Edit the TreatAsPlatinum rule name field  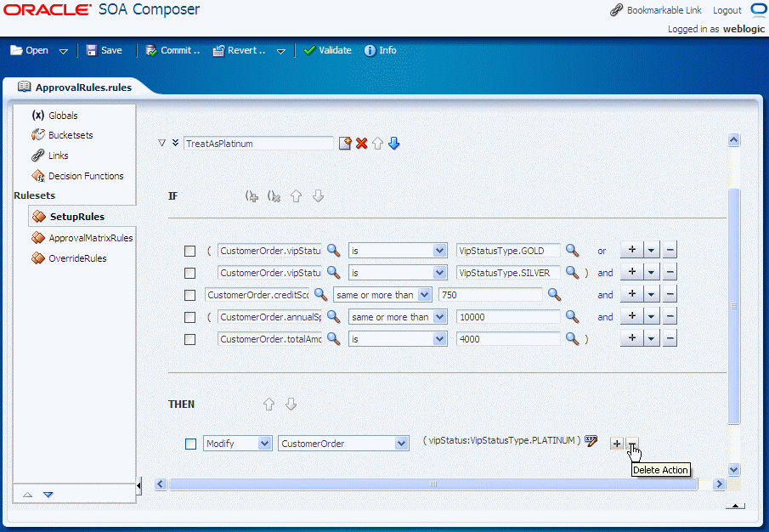[258, 143]
